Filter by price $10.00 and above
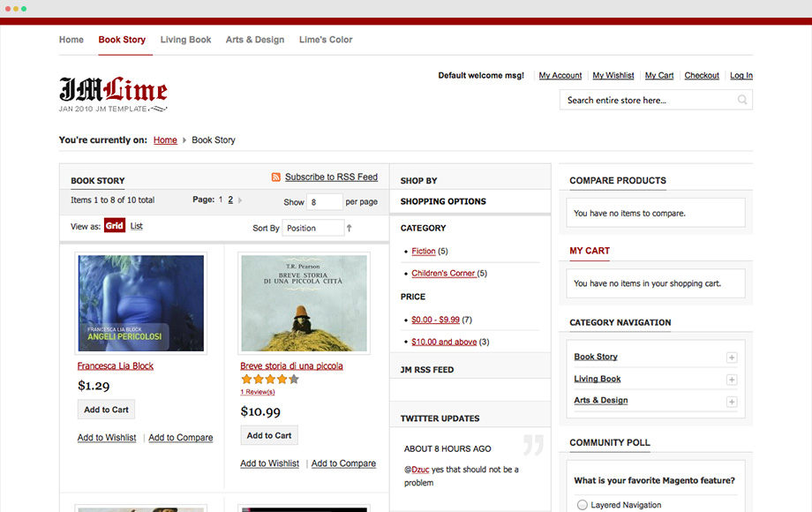The width and height of the screenshot is (812, 512). 444,342
